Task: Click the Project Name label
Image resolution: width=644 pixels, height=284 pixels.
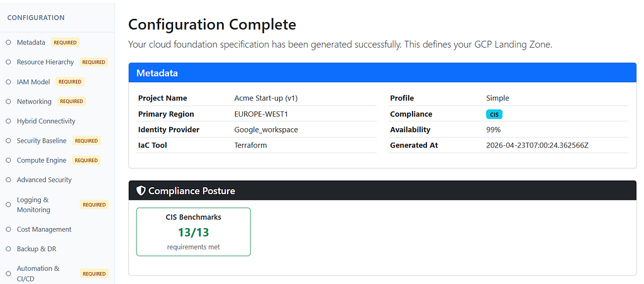Action: pyautogui.click(x=163, y=98)
